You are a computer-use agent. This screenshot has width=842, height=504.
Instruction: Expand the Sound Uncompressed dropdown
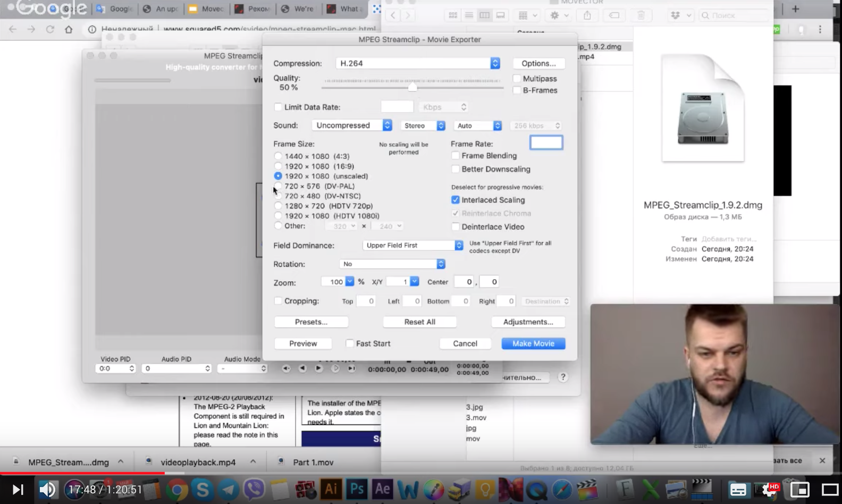tap(352, 125)
